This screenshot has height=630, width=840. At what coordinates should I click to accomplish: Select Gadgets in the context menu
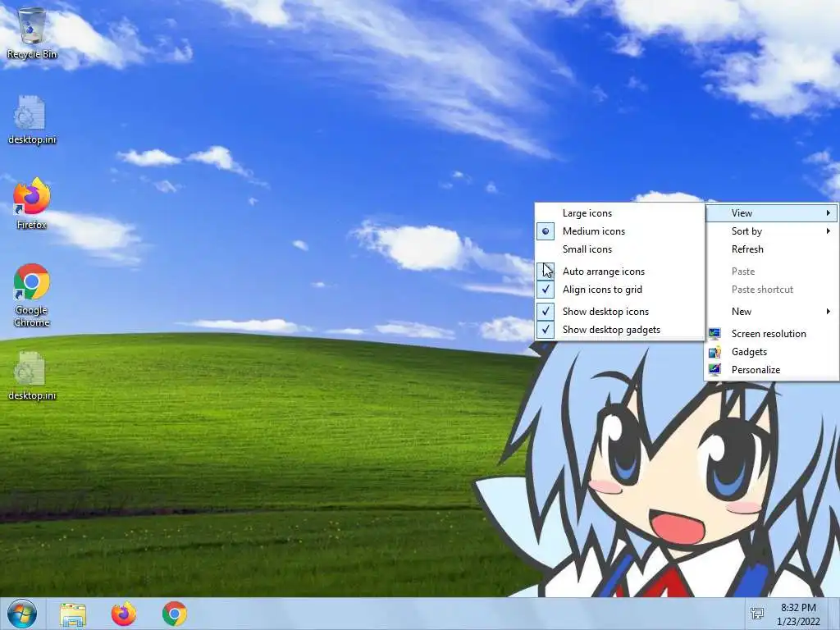pos(771,352)
